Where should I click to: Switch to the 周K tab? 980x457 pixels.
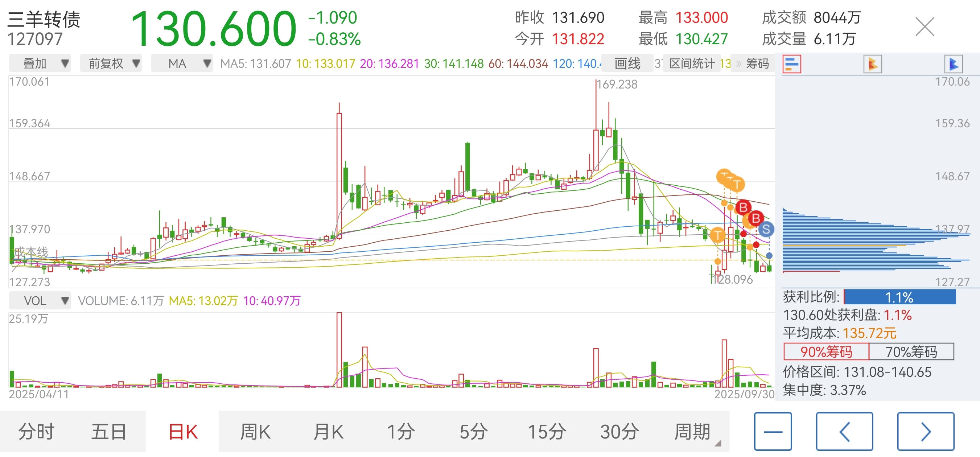[x=255, y=432]
